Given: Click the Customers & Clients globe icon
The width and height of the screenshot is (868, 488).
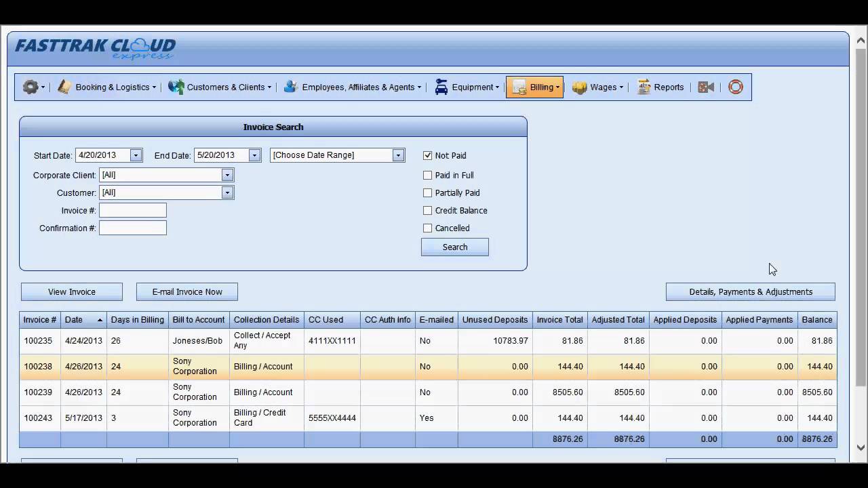Looking at the screenshot, I should [x=176, y=87].
